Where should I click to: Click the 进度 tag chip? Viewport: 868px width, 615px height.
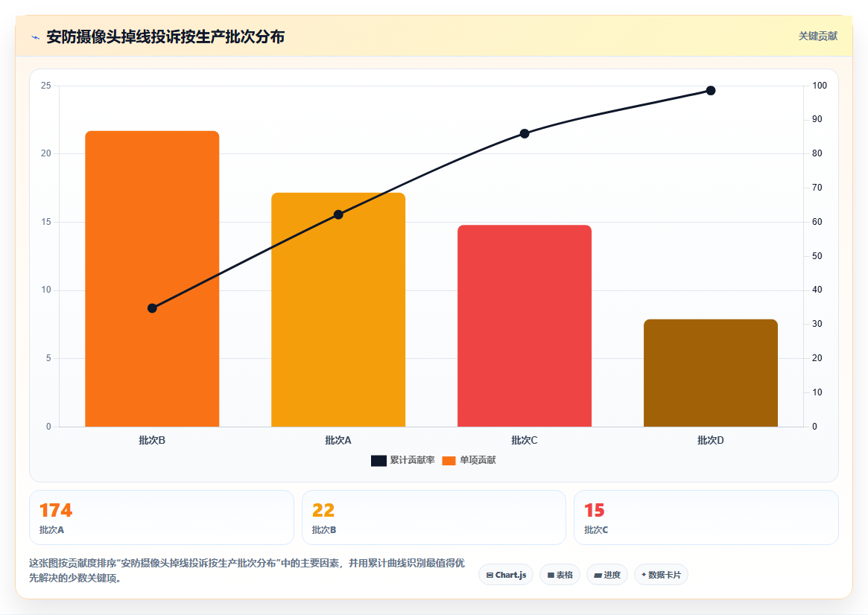click(x=607, y=576)
